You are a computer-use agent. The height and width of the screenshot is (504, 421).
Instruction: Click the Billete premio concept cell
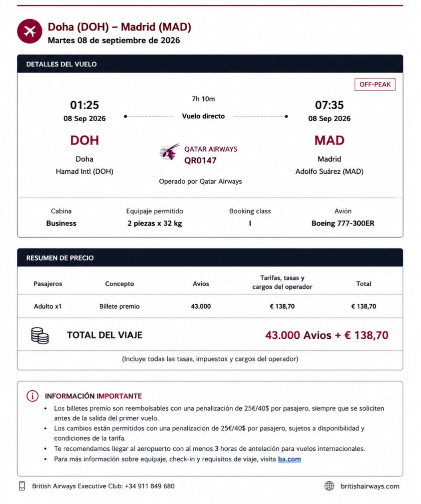tap(119, 306)
